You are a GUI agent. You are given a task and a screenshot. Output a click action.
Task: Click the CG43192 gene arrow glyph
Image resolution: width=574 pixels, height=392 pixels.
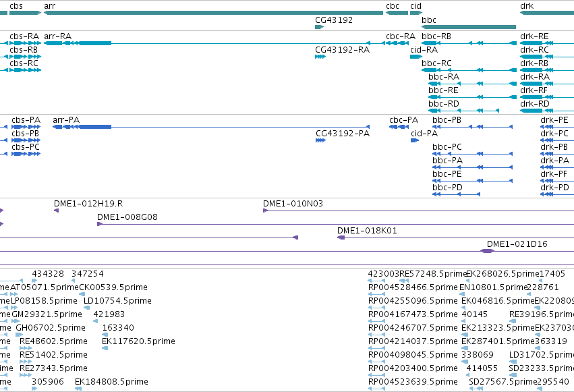point(320,27)
